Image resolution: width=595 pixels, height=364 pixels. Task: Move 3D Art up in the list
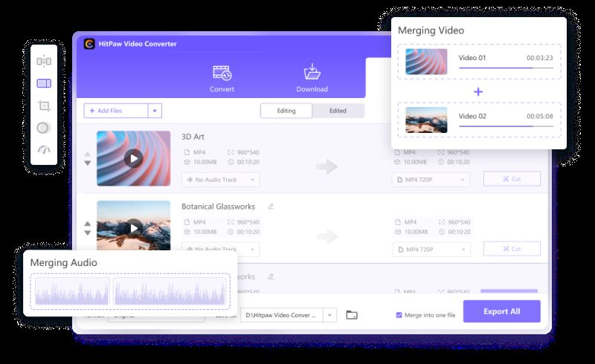coord(88,154)
